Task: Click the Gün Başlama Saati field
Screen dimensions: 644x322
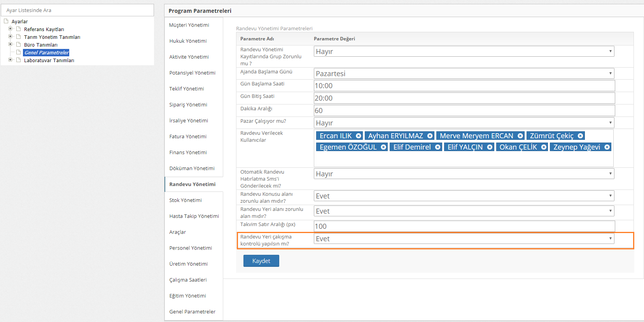Action: 464,86
